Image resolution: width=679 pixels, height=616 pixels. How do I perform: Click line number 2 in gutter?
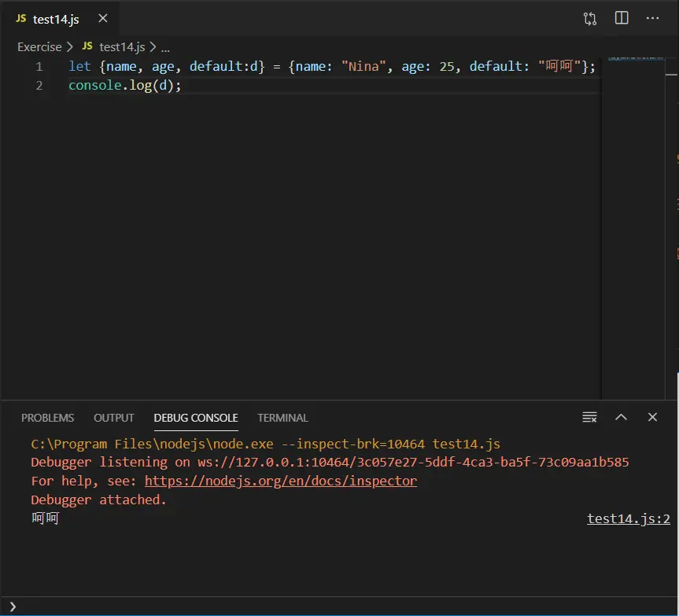(x=39, y=86)
